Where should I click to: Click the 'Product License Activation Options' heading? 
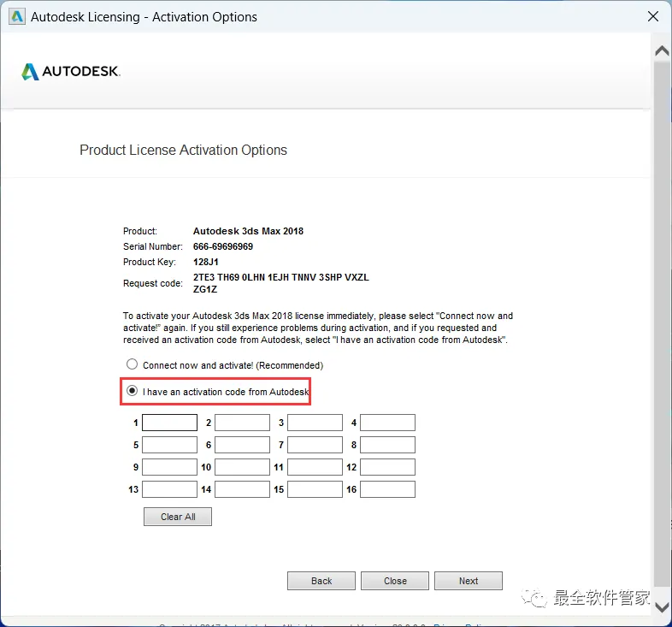pos(184,150)
